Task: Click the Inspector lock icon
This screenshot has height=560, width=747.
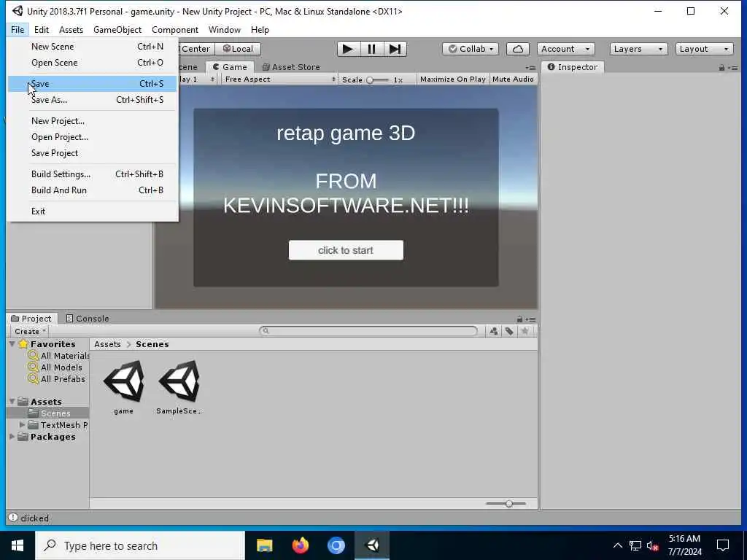Action: [x=721, y=68]
